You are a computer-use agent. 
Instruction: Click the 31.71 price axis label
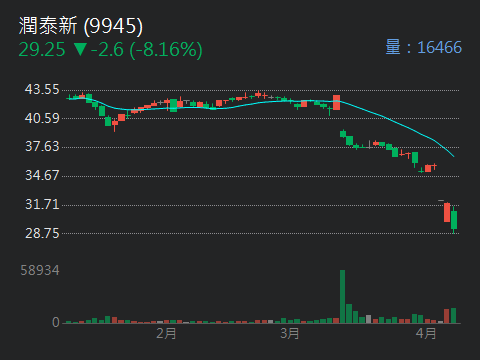[42, 204]
